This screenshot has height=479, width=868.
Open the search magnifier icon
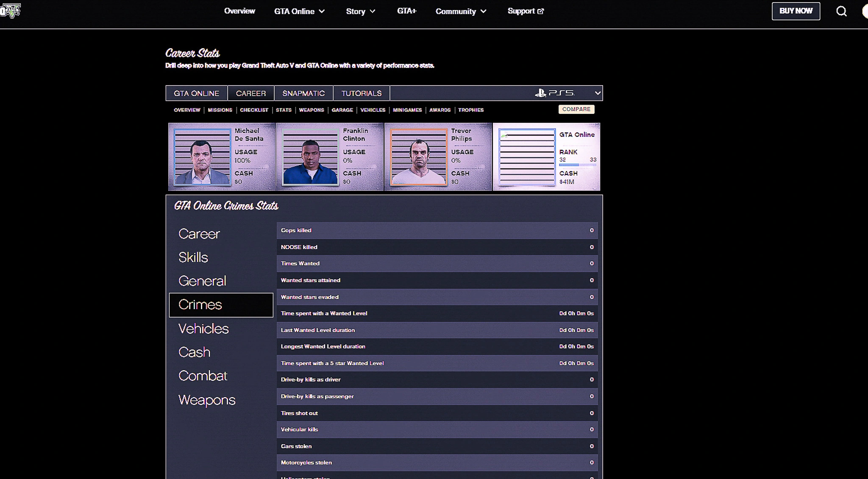(x=841, y=11)
